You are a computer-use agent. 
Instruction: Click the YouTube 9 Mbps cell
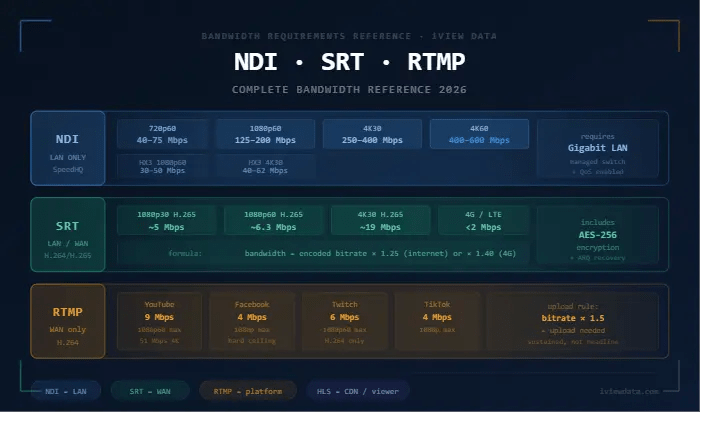[x=159, y=321]
